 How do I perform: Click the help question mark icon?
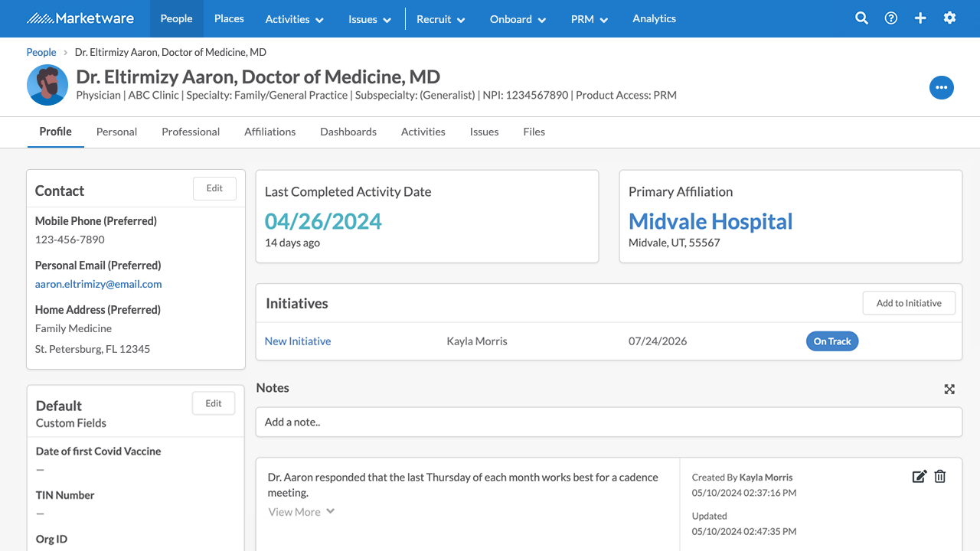pyautogui.click(x=891, y=18)
